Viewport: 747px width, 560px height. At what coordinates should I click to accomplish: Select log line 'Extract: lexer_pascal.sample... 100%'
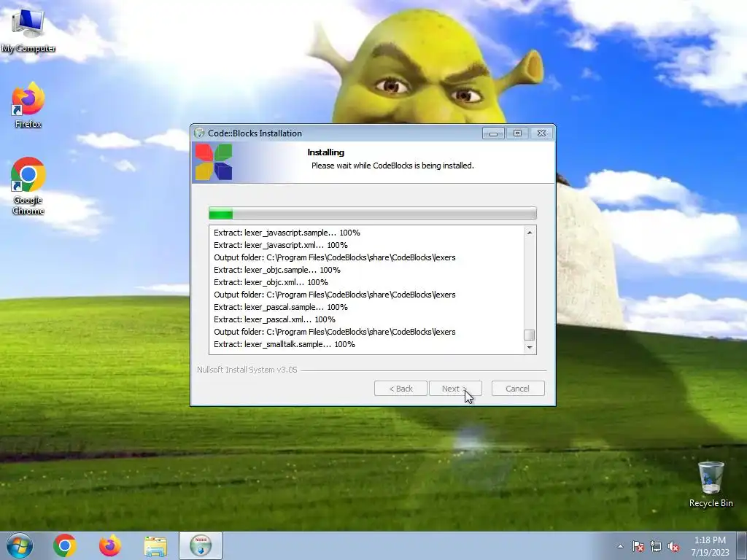(281, 307)
